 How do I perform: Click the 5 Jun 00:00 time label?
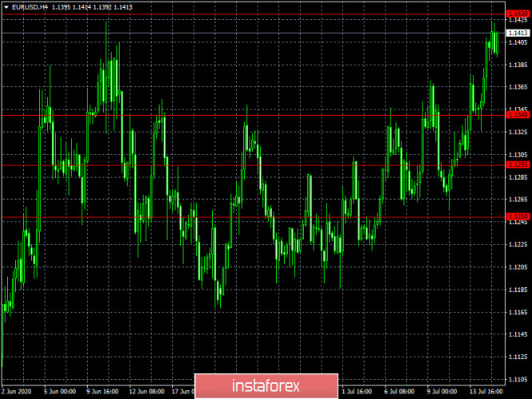point(60,393)
